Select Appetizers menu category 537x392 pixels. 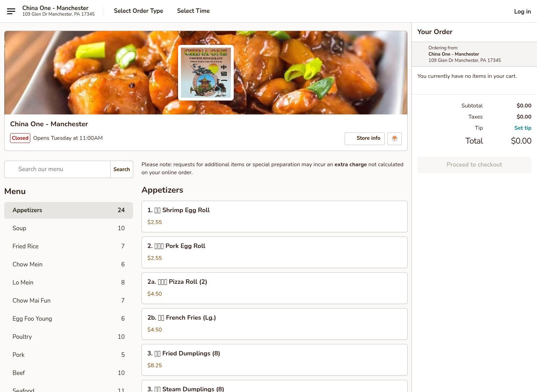click(69, 210)
